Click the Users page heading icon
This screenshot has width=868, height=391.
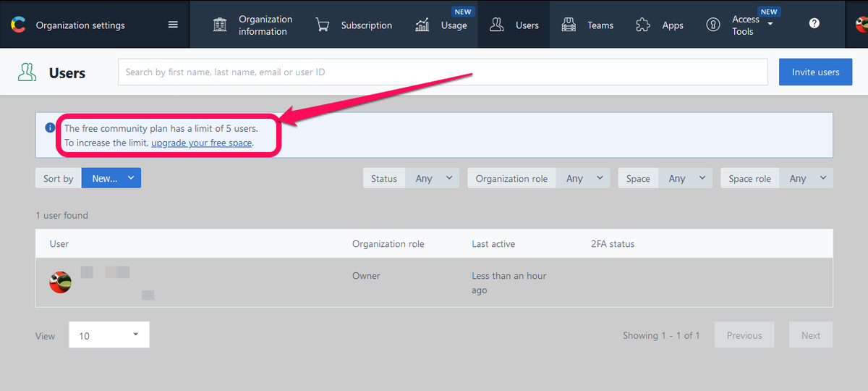(x=27, y=72)
